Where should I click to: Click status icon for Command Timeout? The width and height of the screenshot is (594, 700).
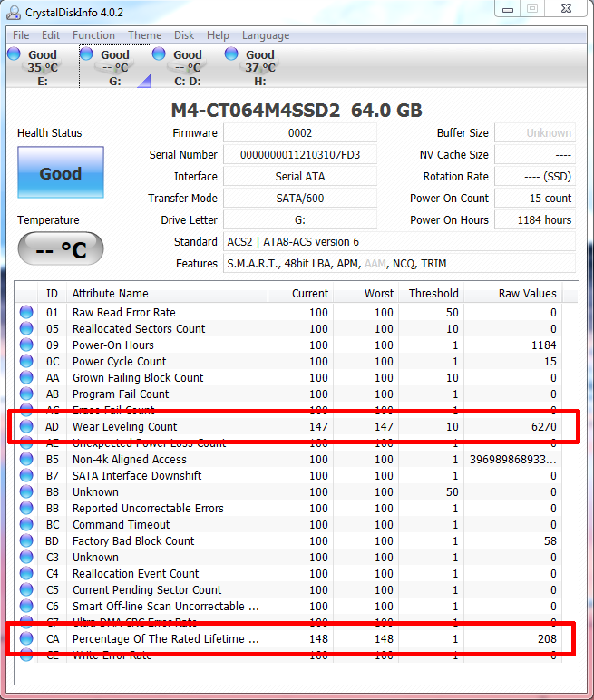click(x=26, y=524)
